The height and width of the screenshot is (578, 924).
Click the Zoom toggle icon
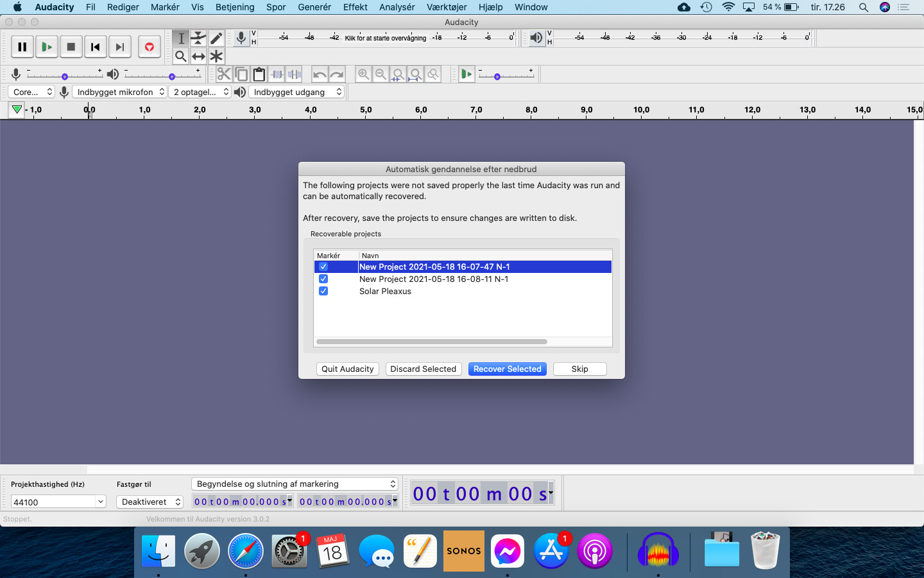[x=433, y=74]
